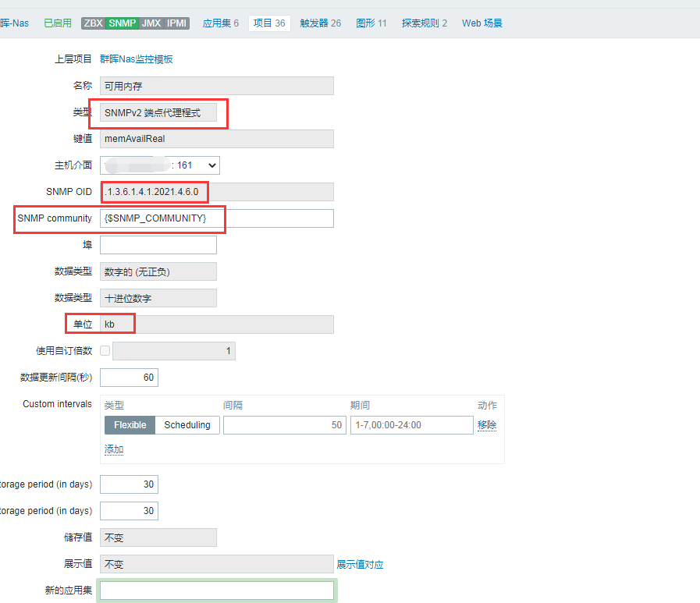Click the 间隔 field showing 50
The image size is (700, 603).
(x=284, y=425)
